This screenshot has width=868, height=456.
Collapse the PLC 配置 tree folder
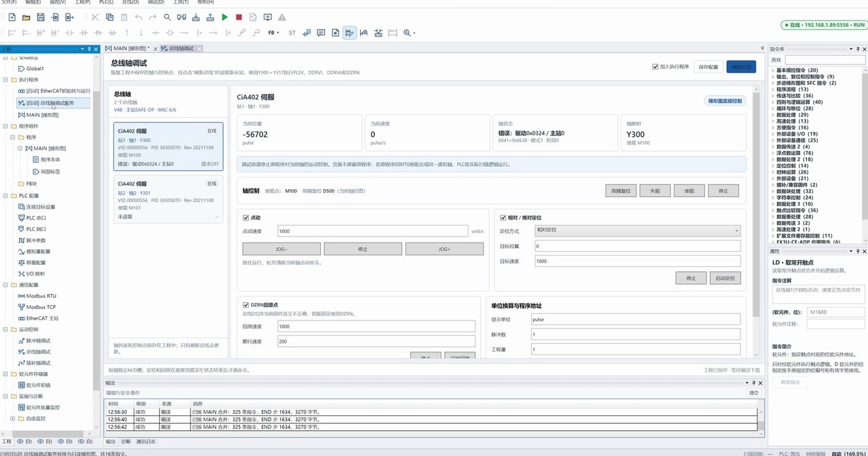[x=6, y=196]
